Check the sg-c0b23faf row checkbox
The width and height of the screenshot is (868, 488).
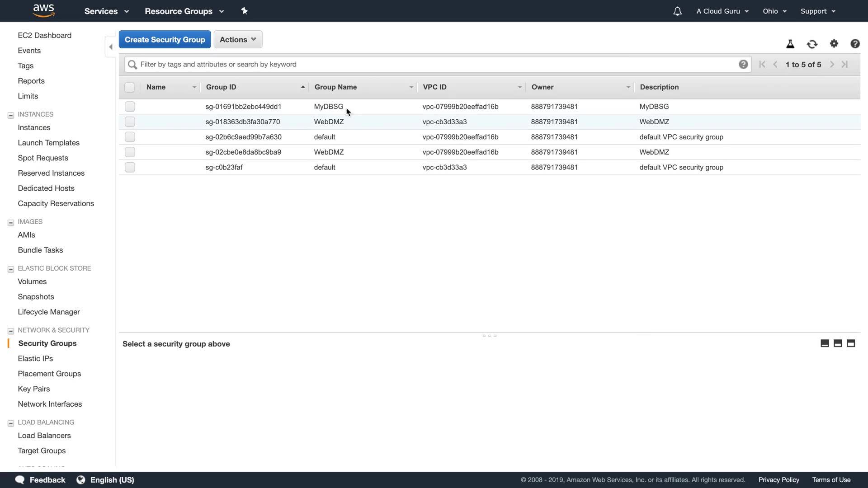tap(130, 167)
